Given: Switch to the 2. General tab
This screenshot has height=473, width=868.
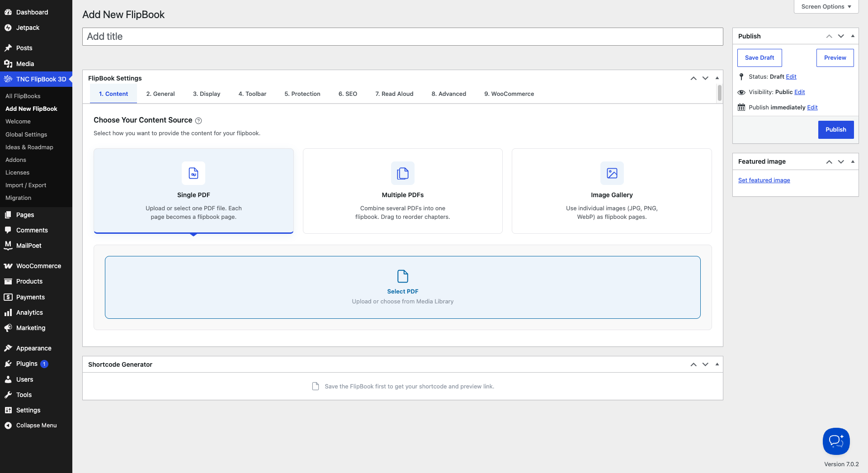Looking at the screenshot, I should [x=160, y=94].
